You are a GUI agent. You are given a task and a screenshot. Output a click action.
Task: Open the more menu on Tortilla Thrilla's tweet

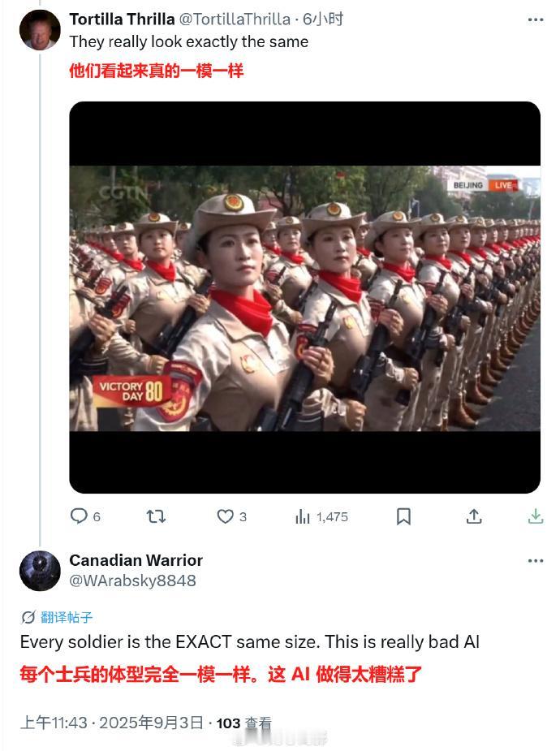tap(536, 19)
